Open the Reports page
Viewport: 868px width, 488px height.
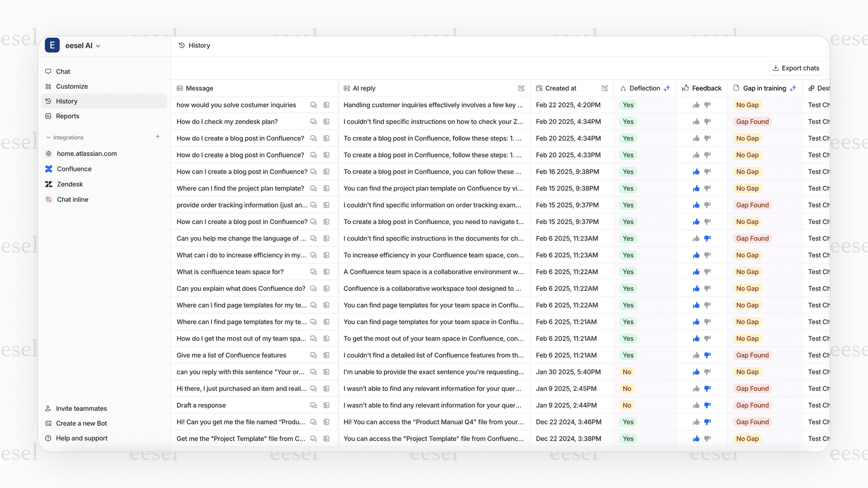tap(68, 116)
